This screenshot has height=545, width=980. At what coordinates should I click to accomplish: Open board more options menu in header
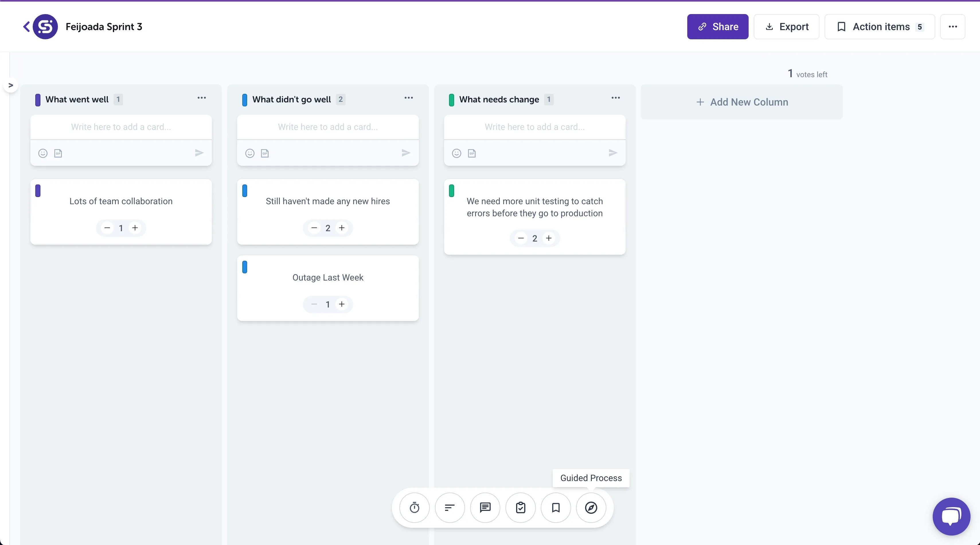click(x=952, y=27)
